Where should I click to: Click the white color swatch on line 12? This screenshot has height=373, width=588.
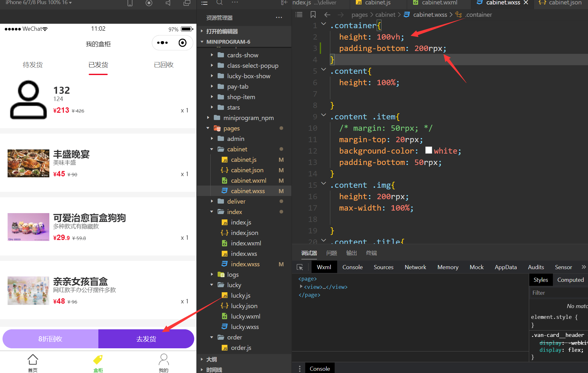coord(428,150)
